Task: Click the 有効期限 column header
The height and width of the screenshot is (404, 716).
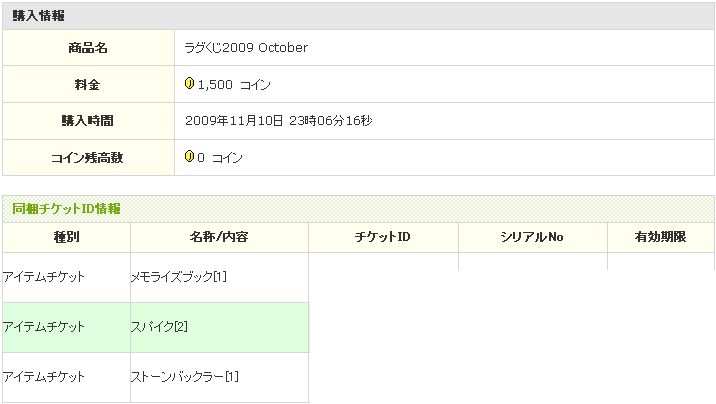Action: tap(660, 237)
